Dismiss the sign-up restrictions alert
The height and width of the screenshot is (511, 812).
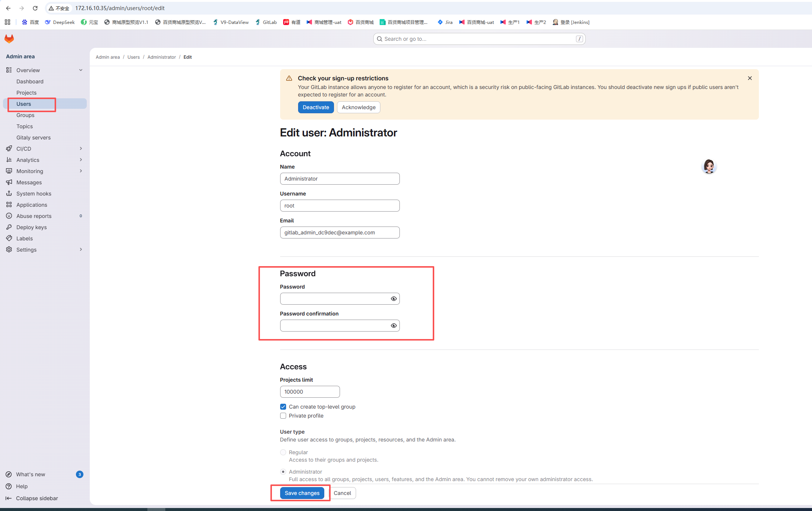(x=750, y=78)
